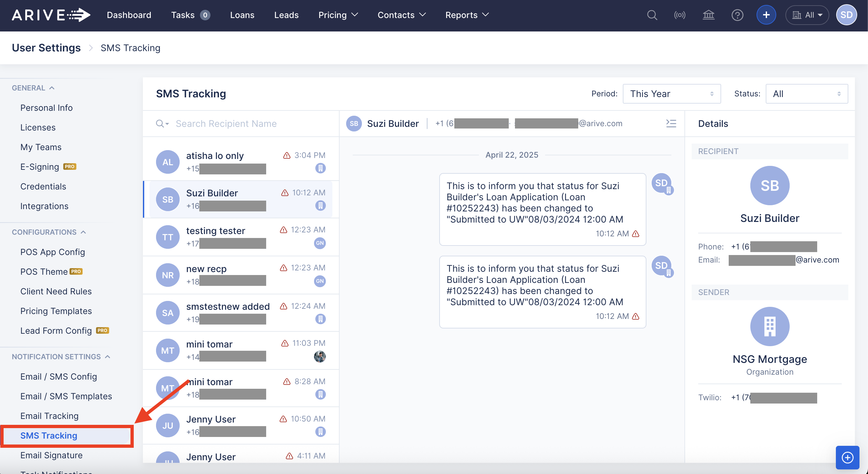This screenshot has width=868, height=474.
Task: Click the failed warning icon beside Suzi Builder
Action: (x=285, y=193)
